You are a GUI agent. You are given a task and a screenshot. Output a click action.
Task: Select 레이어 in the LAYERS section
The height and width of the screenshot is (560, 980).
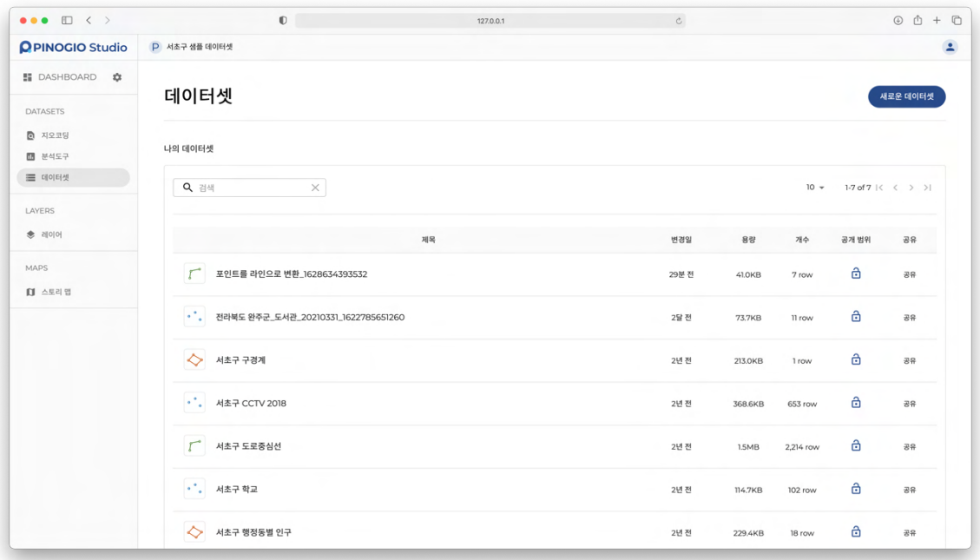[51, 234]
